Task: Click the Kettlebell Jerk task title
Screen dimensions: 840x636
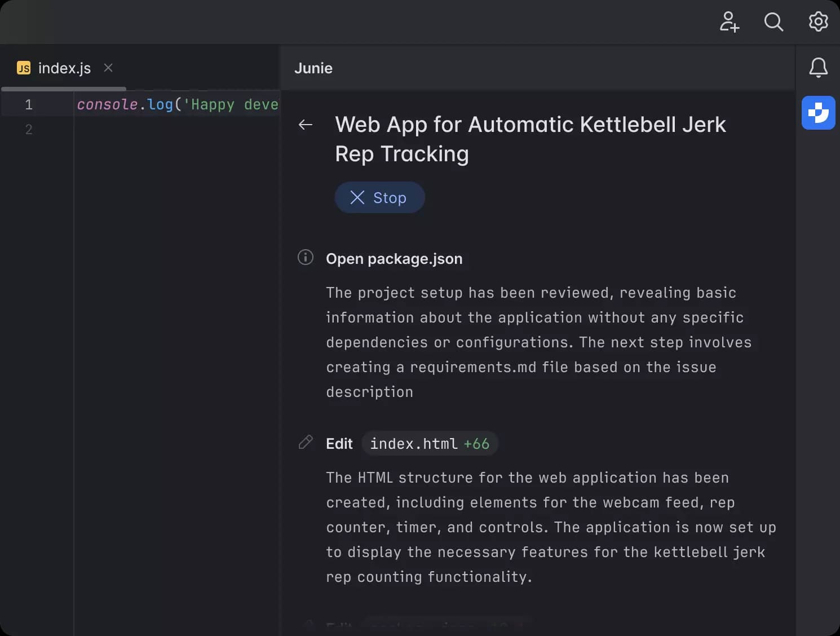Action: [x=530, y=138]
